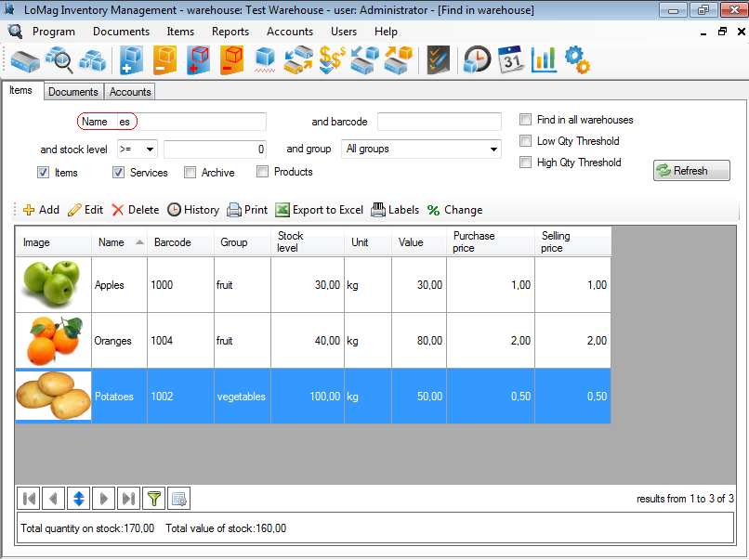Click the checklist icon in the toolbar

pos(438,60)
